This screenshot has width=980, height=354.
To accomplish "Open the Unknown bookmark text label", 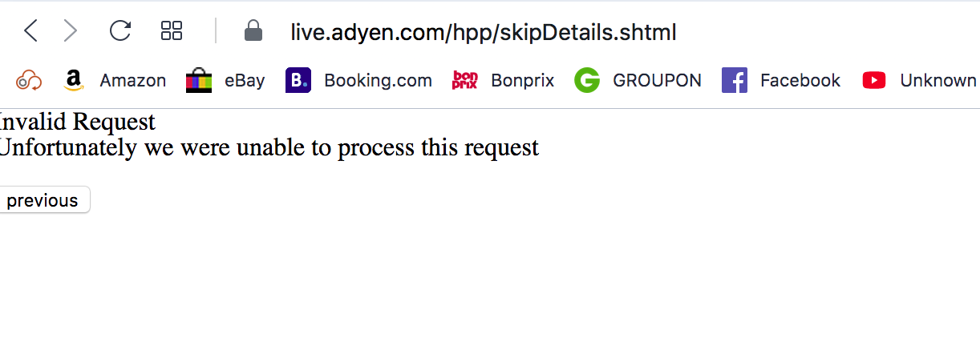I will tap(937, 80).
